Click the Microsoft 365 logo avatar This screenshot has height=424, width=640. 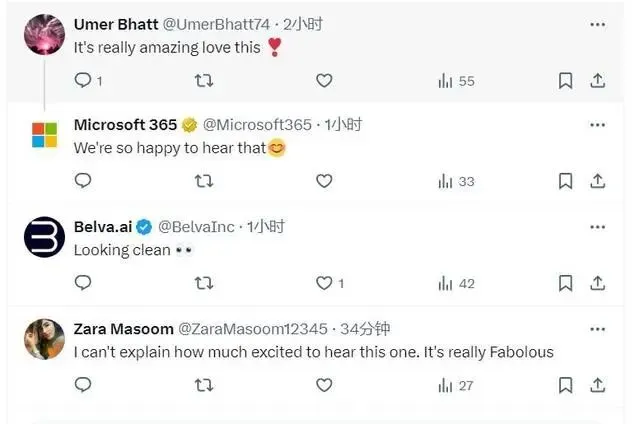coord(44,135)
